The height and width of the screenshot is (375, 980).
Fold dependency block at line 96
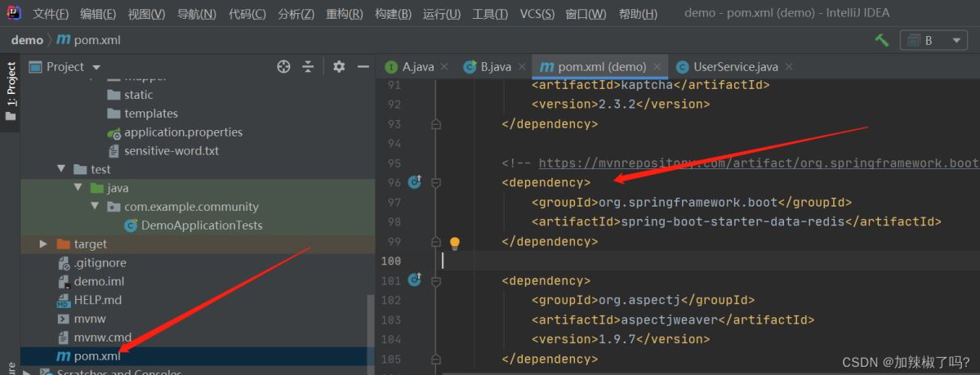click(x=436, y=183)
